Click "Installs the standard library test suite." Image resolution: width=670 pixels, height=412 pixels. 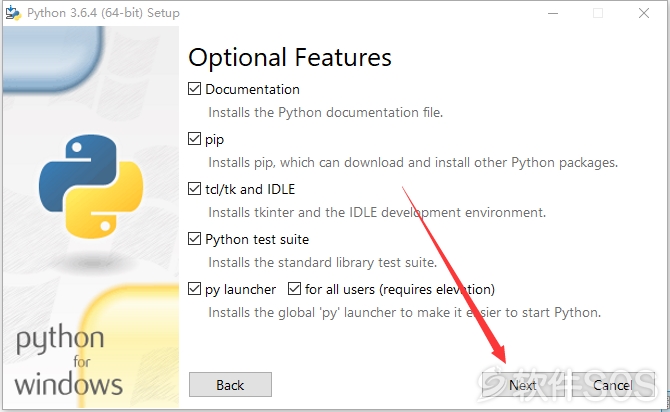pyautogui.click(x=323, y=262)
